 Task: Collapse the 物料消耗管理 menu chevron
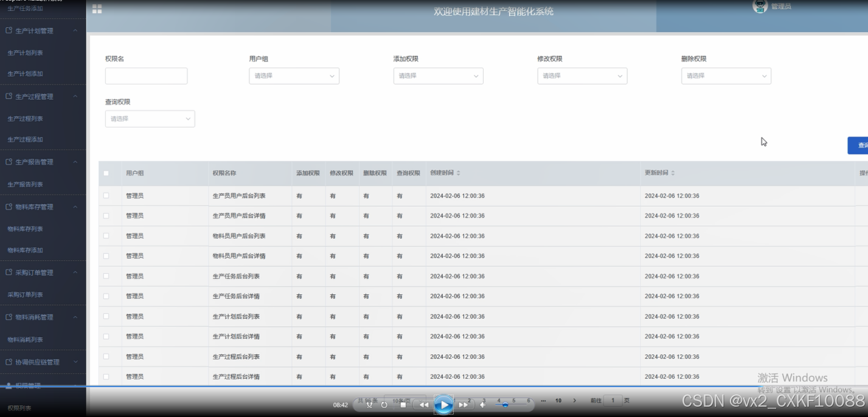click(x=75, y=317)
